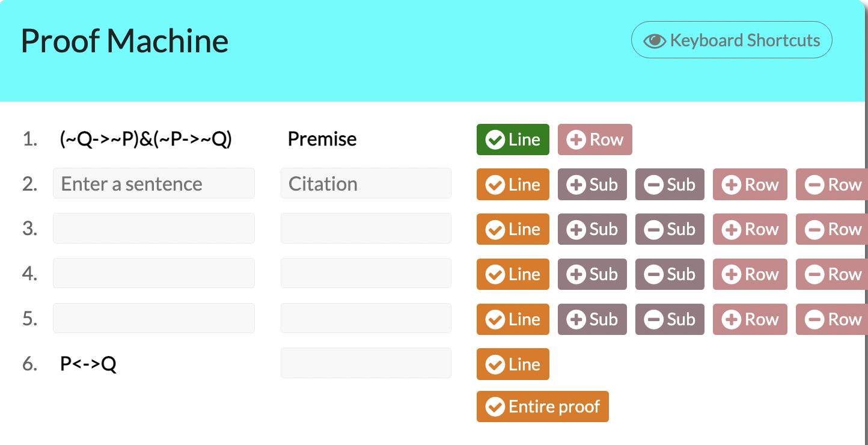Check line 1 with the green Line button
The height and width of the screenshot is (445, 868).
pos(513,139)
